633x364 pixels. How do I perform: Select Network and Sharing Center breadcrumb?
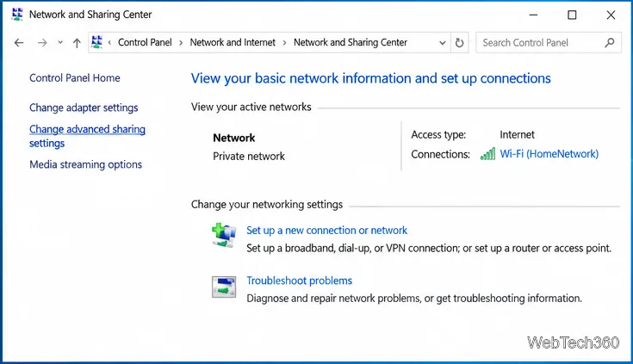pos(351,42)
